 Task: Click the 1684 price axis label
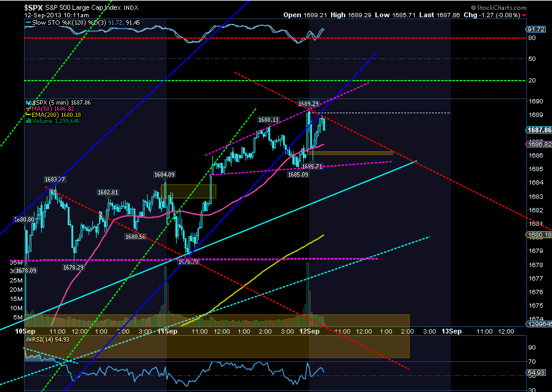click(535, 183)
